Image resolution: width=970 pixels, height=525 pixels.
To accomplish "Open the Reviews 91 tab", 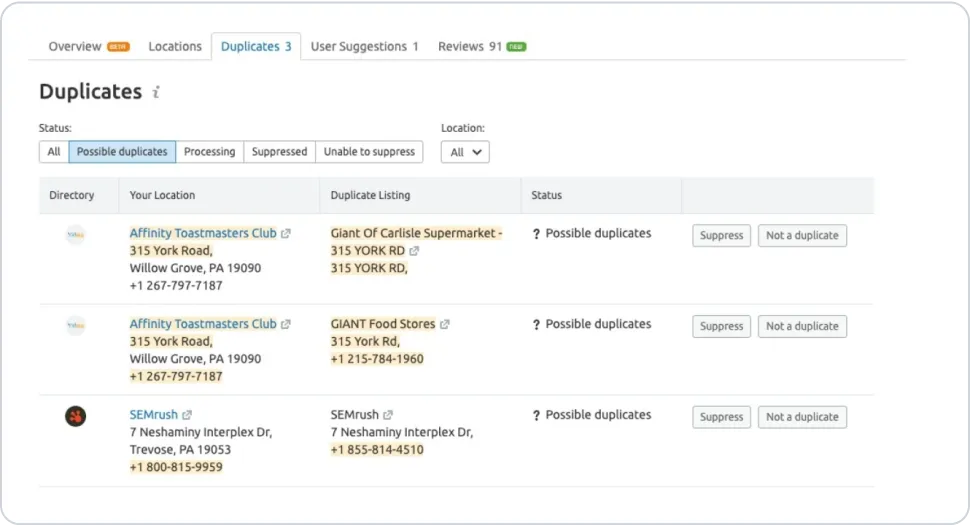I will pyautogui.click(x=481, y=46).
